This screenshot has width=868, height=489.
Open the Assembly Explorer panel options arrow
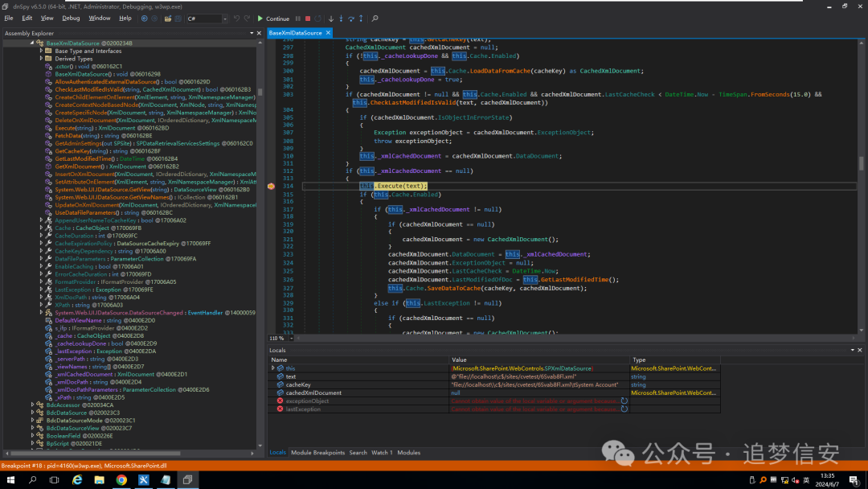click(x=252, y=33)
